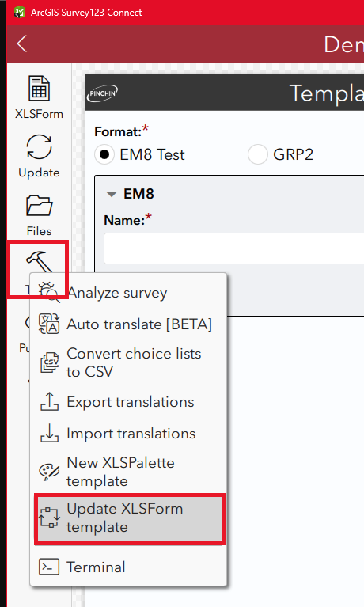The image size is (364, 607).
Task: Choose Convert choice lists to CSV
Action: pos(128,362)
